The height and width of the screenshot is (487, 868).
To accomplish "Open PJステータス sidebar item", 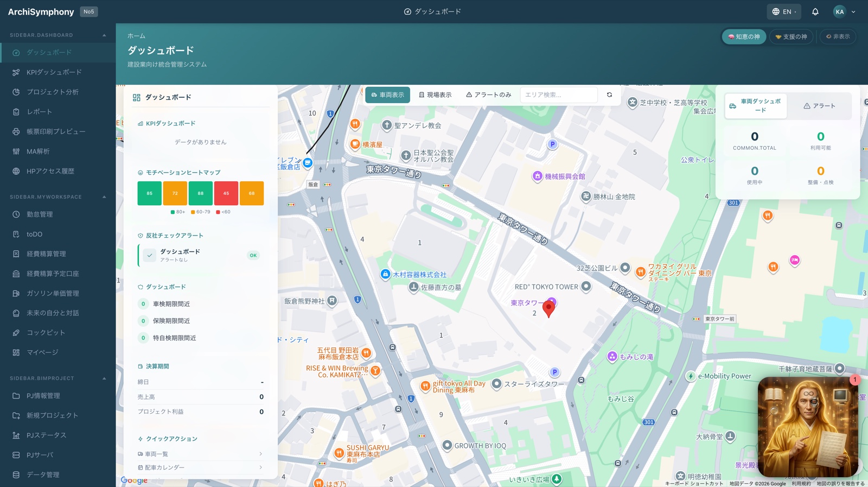I will point(58,435).
